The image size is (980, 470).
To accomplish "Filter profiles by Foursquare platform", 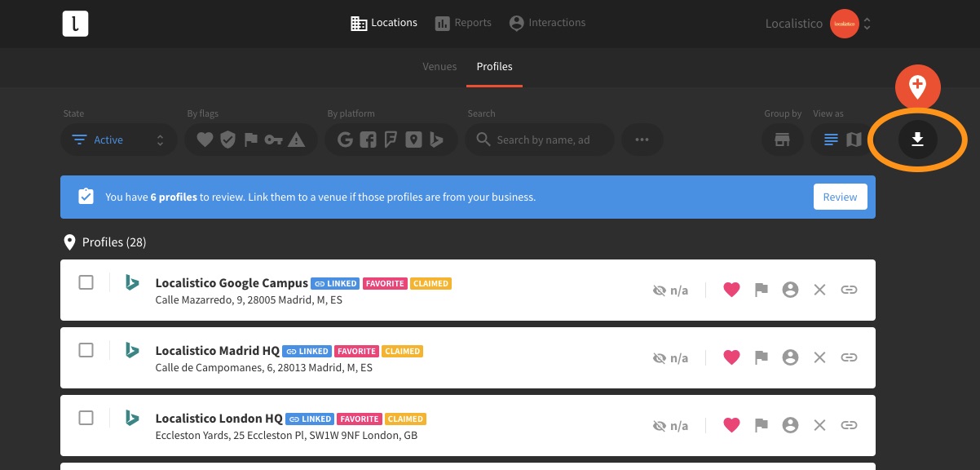I will (x=391, y=140).
